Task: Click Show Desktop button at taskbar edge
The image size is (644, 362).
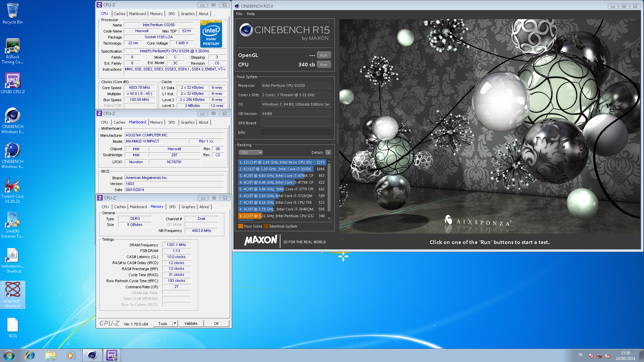Action: coord(641,355)
